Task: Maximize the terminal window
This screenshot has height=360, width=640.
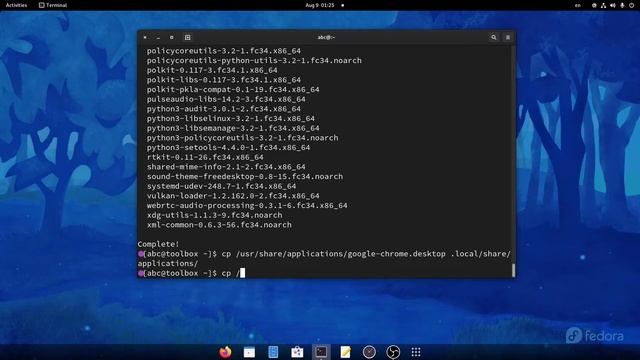Action: tap(172, 37)
